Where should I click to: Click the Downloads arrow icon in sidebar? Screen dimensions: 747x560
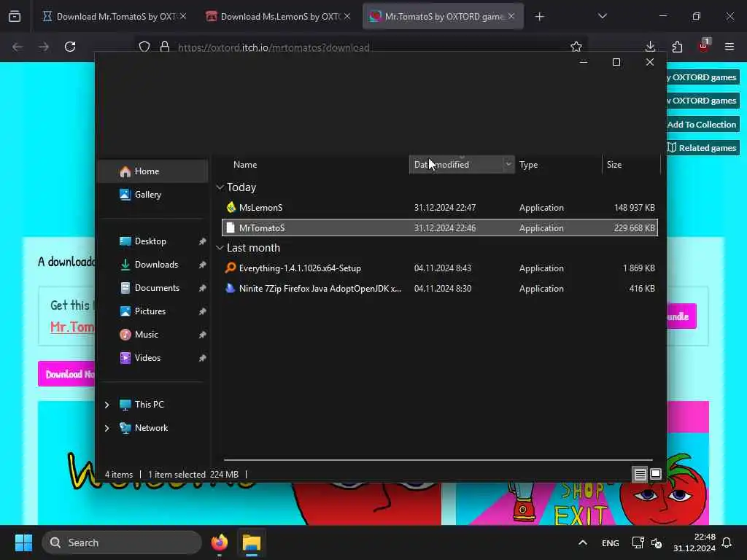point(125,264)
